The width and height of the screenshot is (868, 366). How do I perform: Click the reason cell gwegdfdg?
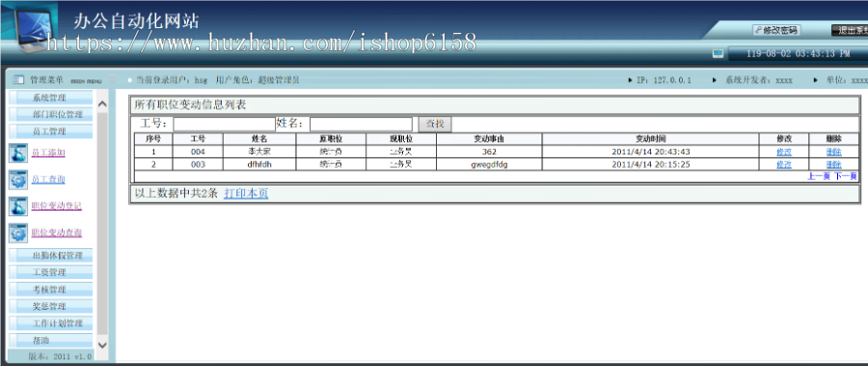489,165
